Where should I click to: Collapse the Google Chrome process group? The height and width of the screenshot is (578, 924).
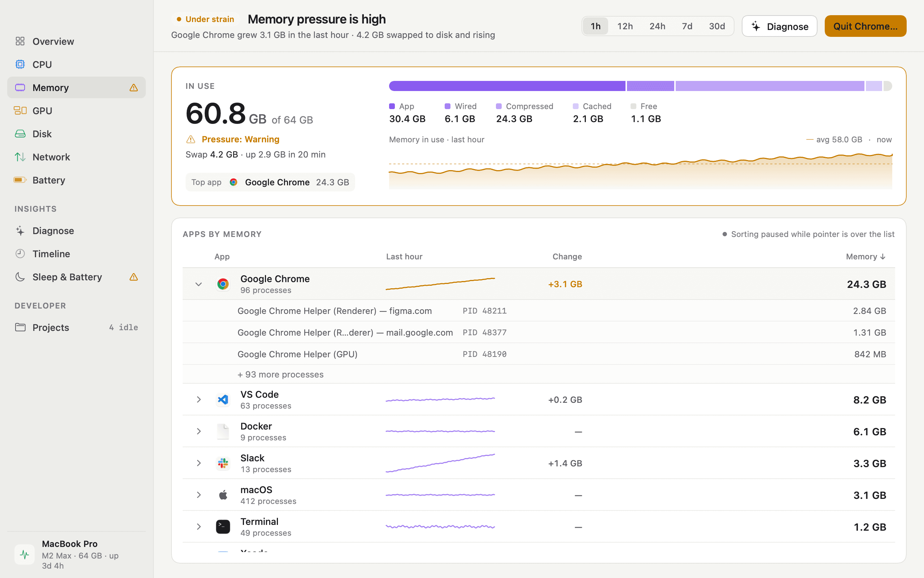199,284
